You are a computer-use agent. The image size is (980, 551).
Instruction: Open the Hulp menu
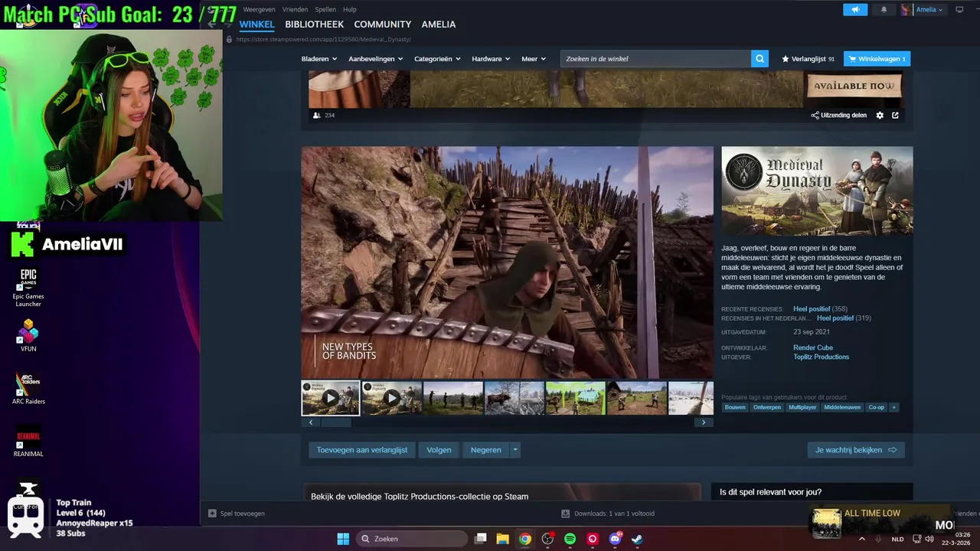click(x=350, y=10)
